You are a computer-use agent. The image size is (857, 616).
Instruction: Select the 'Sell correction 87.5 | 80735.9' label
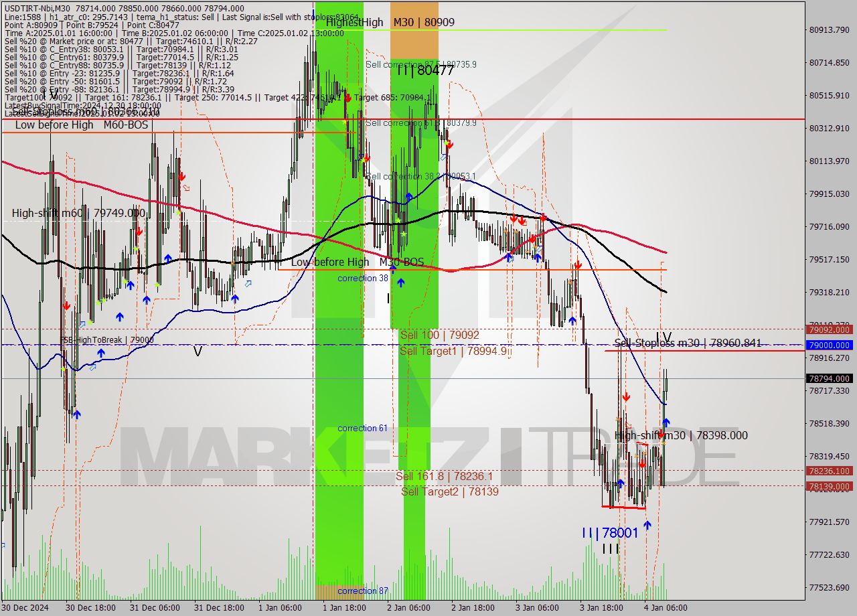421,64
